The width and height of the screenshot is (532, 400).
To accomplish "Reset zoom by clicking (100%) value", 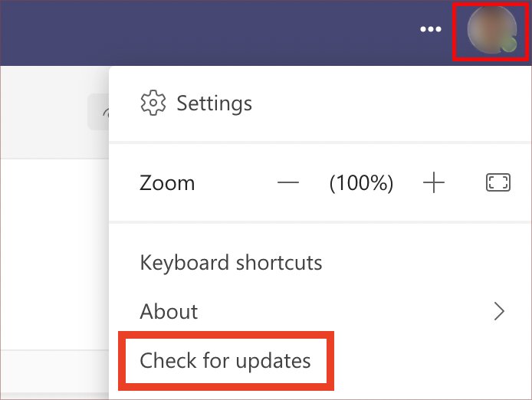I will click(x=361, y=183).
